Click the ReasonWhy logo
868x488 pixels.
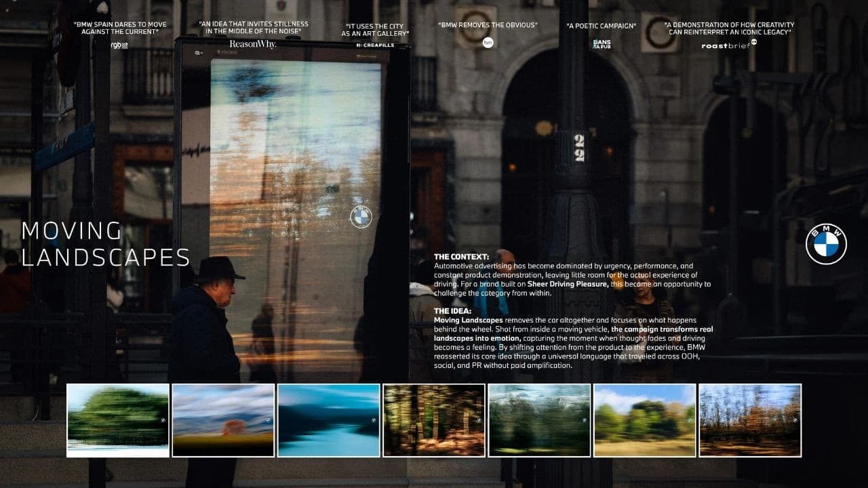[x=253, y=44]
